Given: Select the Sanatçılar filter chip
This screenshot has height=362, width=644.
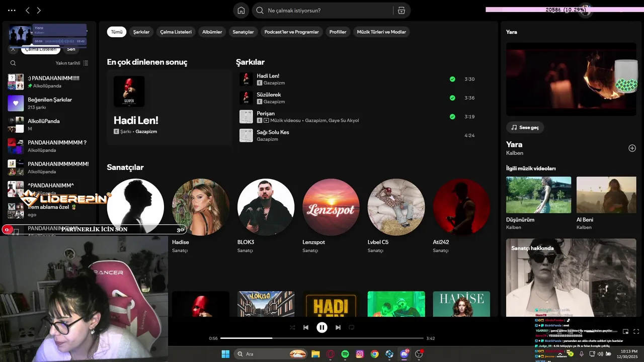Looking at the screenshot, I should [243, 32].
